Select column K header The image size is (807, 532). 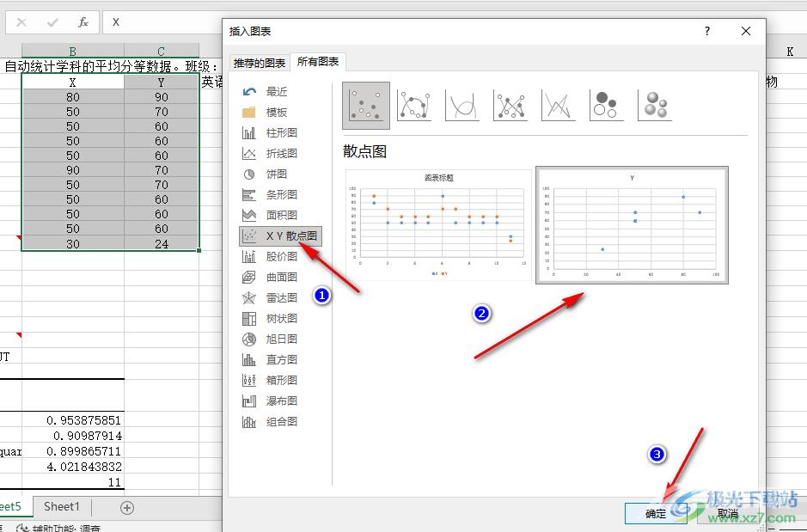pos(790,52)
